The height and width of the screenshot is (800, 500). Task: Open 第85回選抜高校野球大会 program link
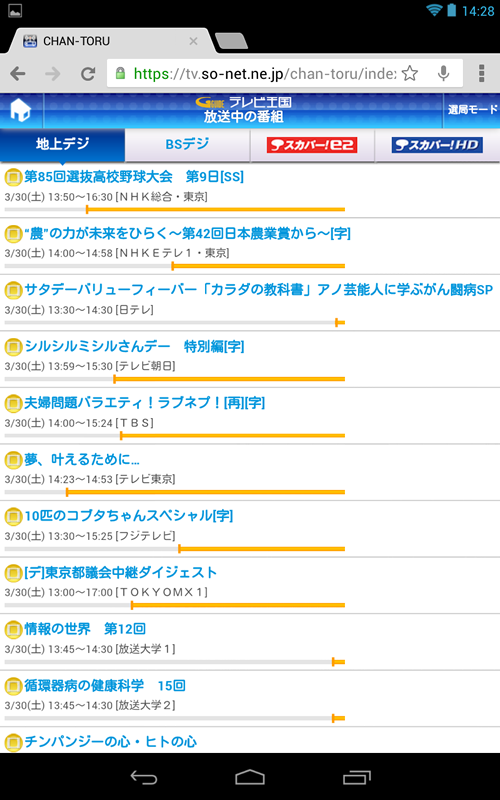[134, 177]
